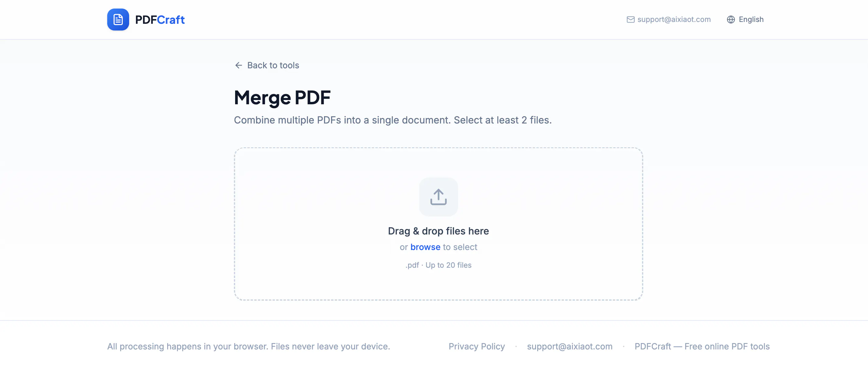The image size is (868, 372).
Task: Click the envelope mail icon in header
Action: point(630,20)
